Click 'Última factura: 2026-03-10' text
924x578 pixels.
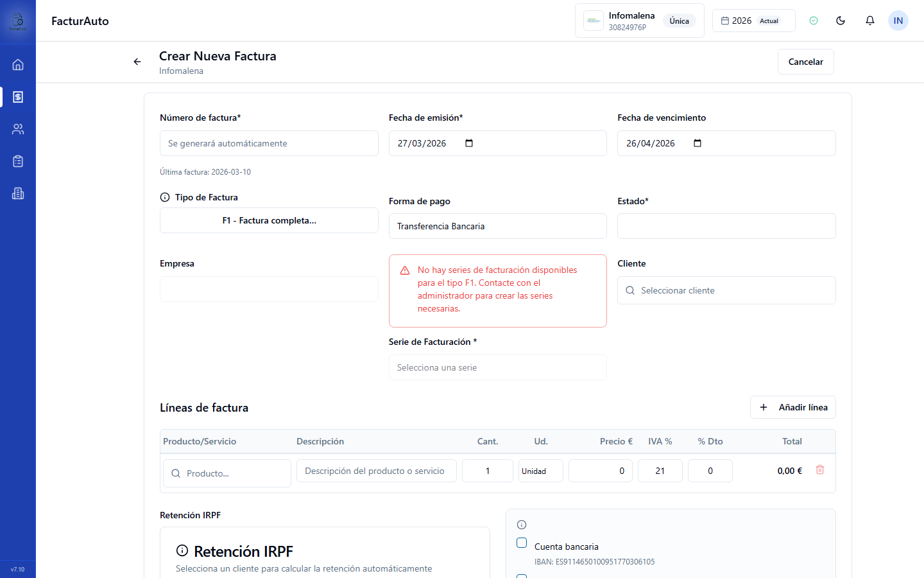tap(205, 172)
